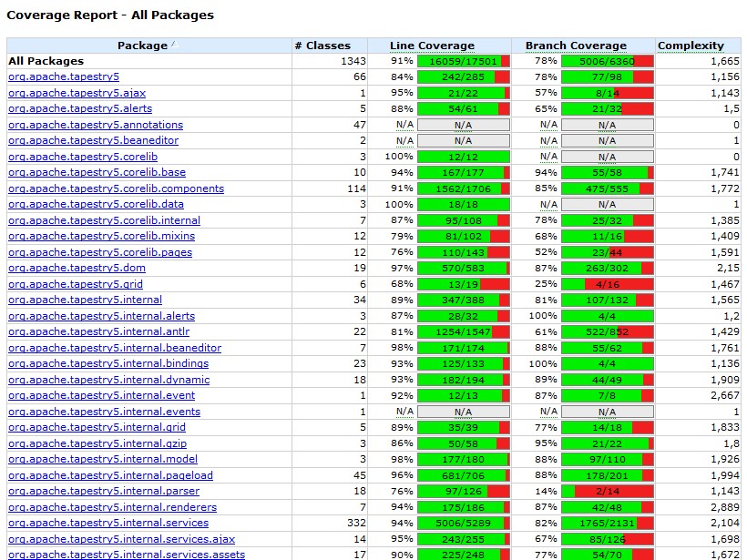The height and width of the screenshot is (560, 747).
Task: Open org.apache.tapestry5.corelib.components link
Action: click(x=116, y=188)
